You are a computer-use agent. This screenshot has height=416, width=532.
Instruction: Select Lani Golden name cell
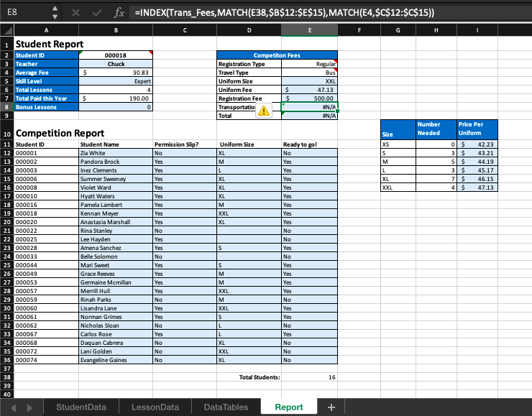116,351
